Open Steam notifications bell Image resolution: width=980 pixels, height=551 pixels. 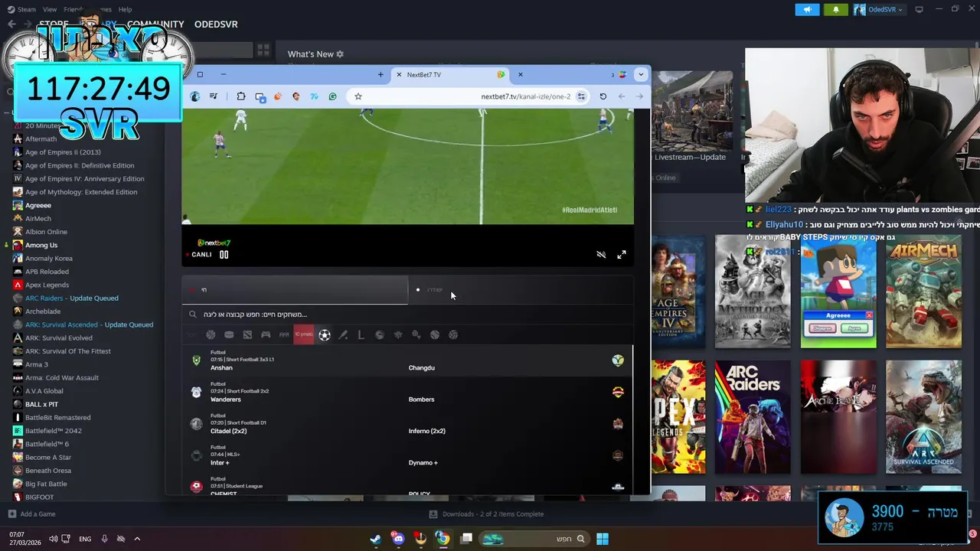point(835,9)
